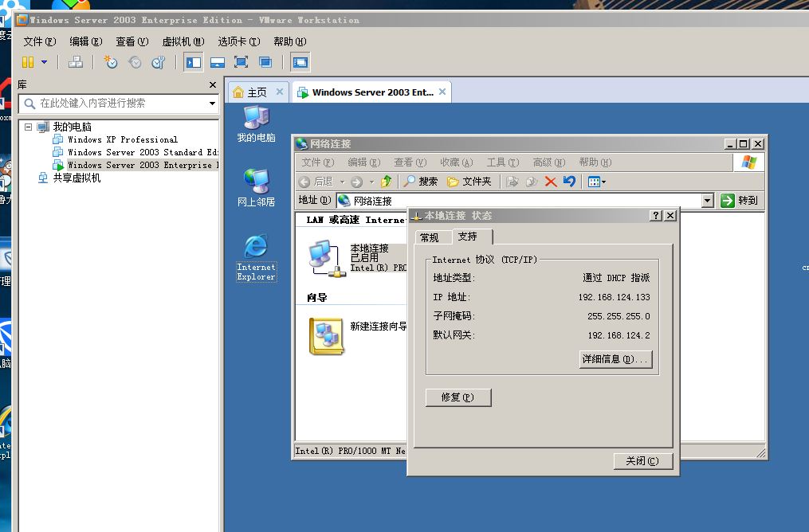Open the snapshot manager icon

159,62
